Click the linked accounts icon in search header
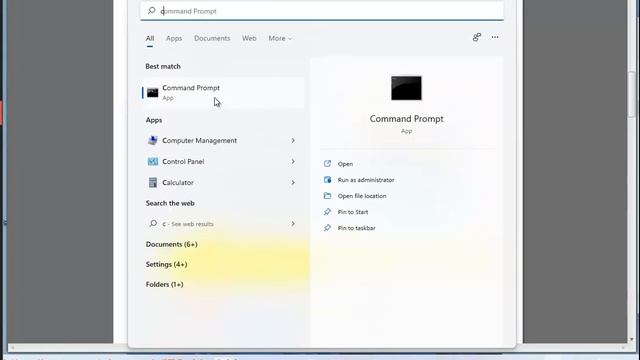The width and height of the screenshot is (640, 360). click(x=477, y=37)
